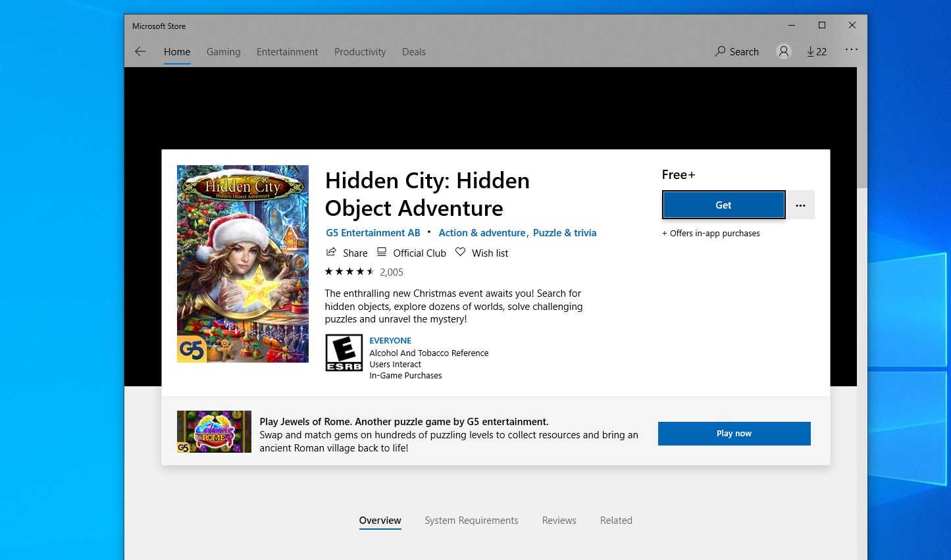
Task: Click the Hidden City cover artwork
Action: point(242,263)
